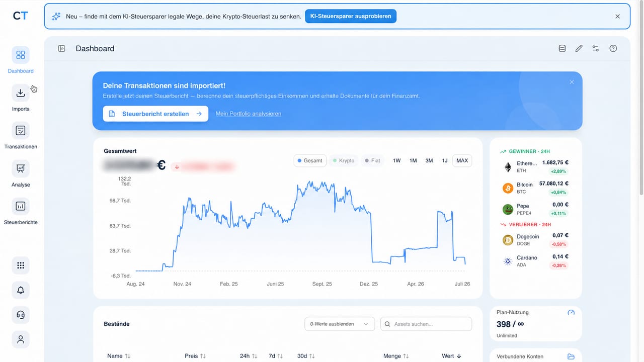Select the MAX time range
Image resolution: width=644 pixels, height=362 pixels.
point(462,161)
